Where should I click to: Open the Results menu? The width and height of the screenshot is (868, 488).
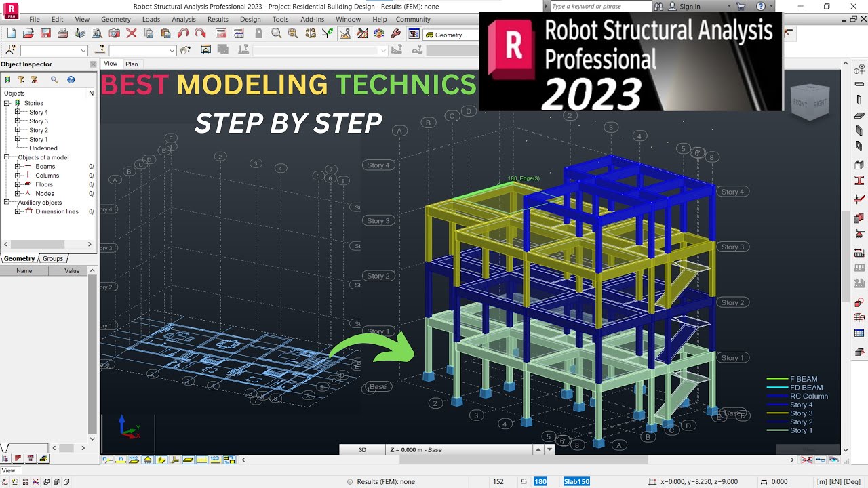tap(218, 19)
